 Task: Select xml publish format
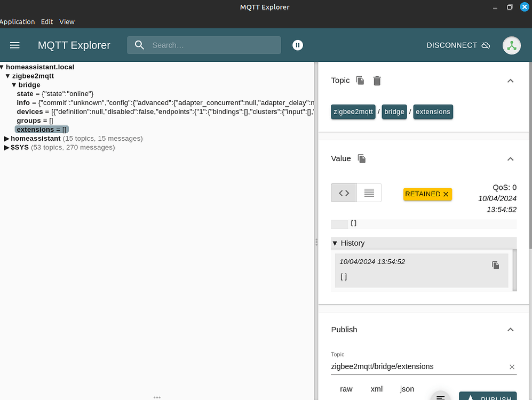pos(377,389)
